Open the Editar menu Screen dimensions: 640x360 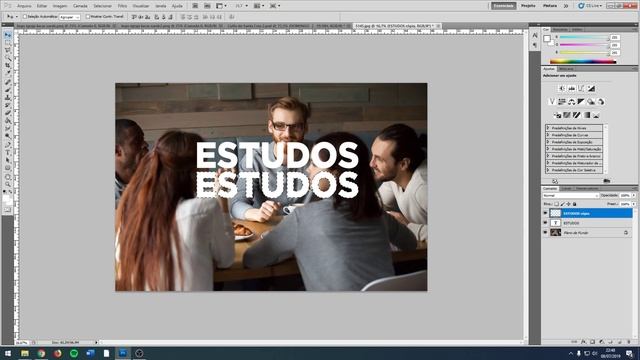tap(42, 6)
